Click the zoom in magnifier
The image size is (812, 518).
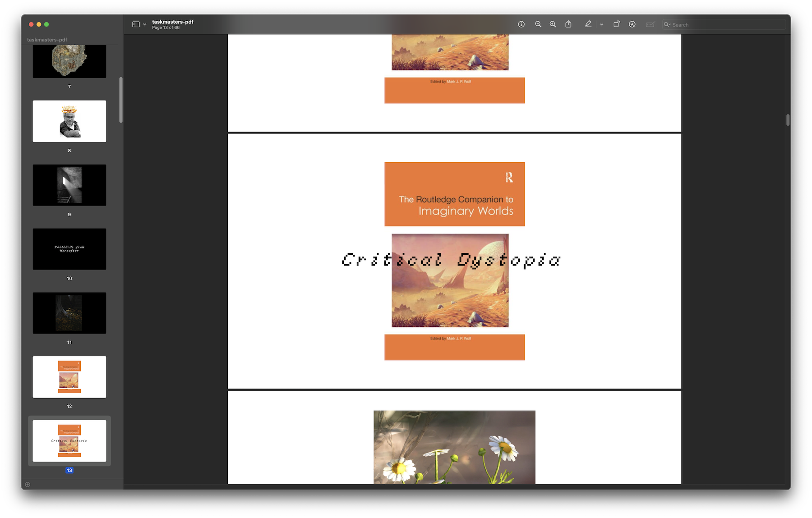[x=553, y=24]
